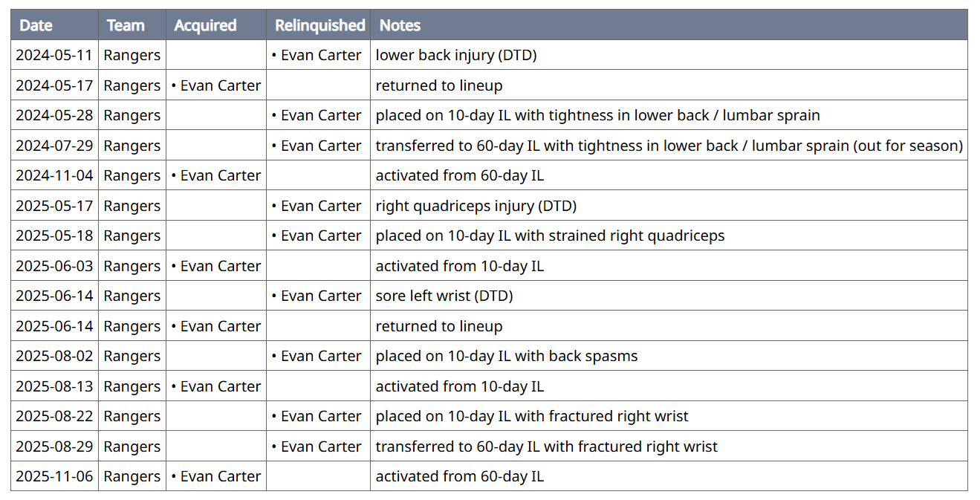
Task: Select the "sore left wrist (DTD)" note
Action: pyautogui.click(x=444, y=296)
